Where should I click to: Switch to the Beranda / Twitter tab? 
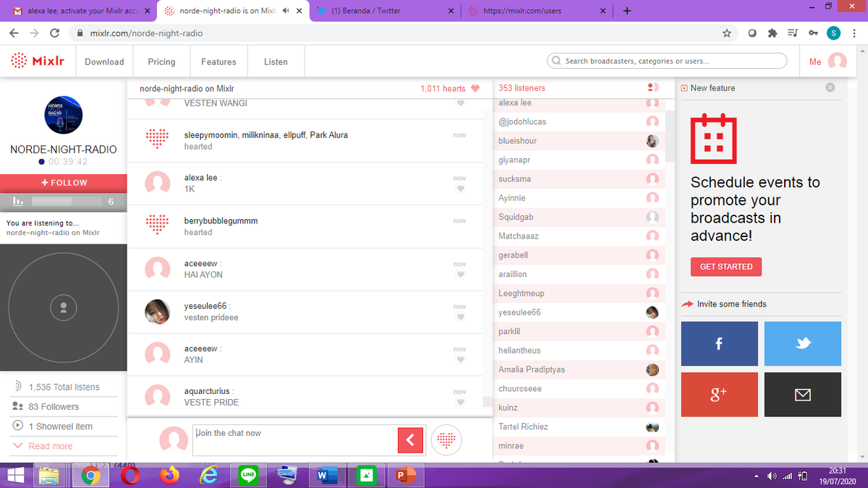click(x=386, y=11)
